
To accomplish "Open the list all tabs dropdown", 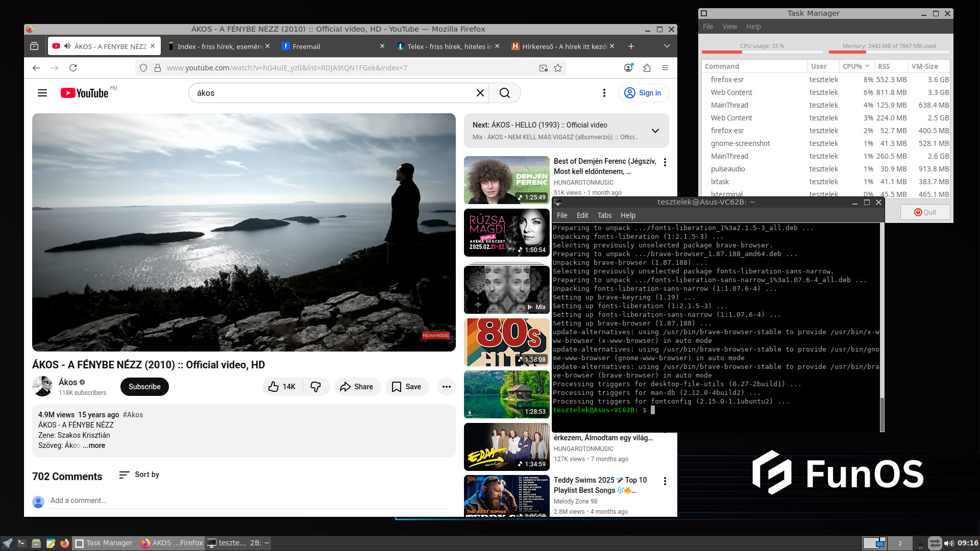I will (x=667, y=46).
